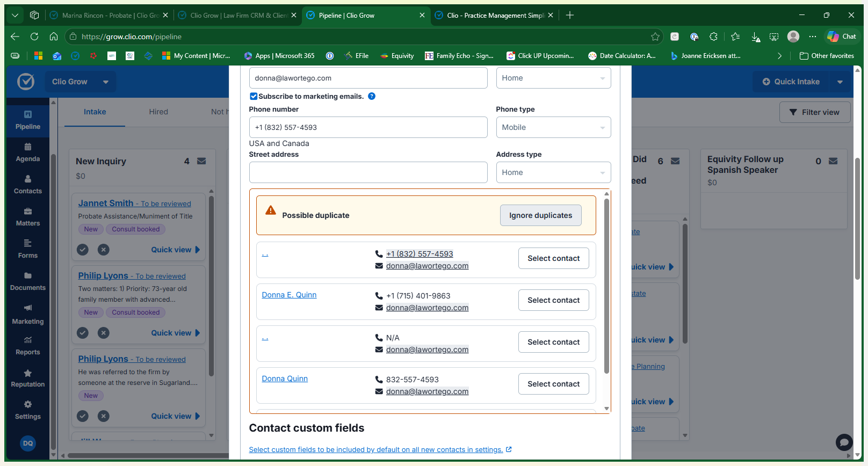Open Pipeline in the sidebar
The image size is (868, 466).
click(x=28, y=121)
